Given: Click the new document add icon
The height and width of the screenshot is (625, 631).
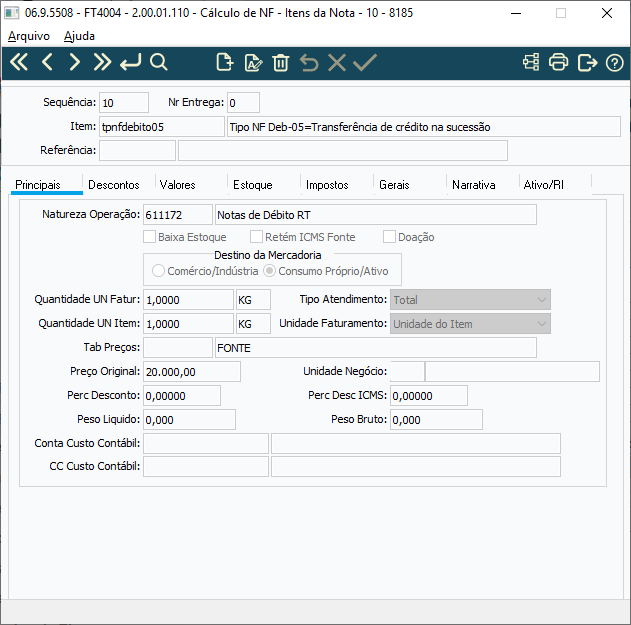Looking at the screenshot, I should (225, 62).
